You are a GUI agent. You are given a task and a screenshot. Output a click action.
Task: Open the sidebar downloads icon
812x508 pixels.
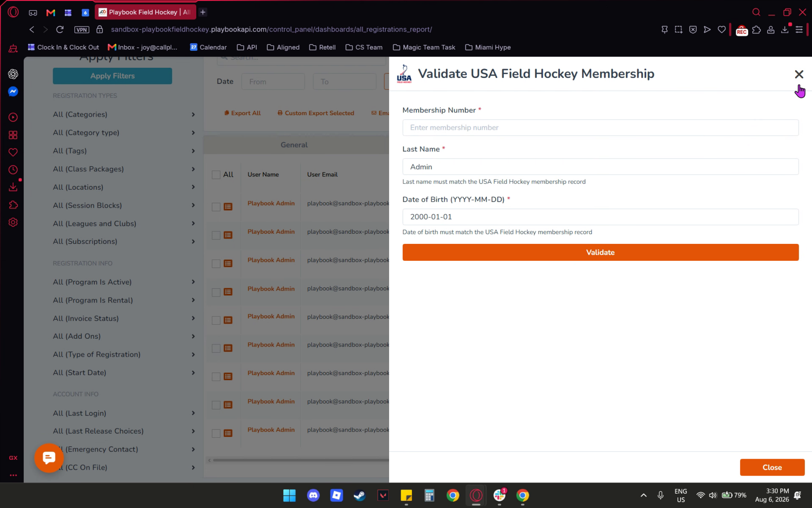(13, 187)
